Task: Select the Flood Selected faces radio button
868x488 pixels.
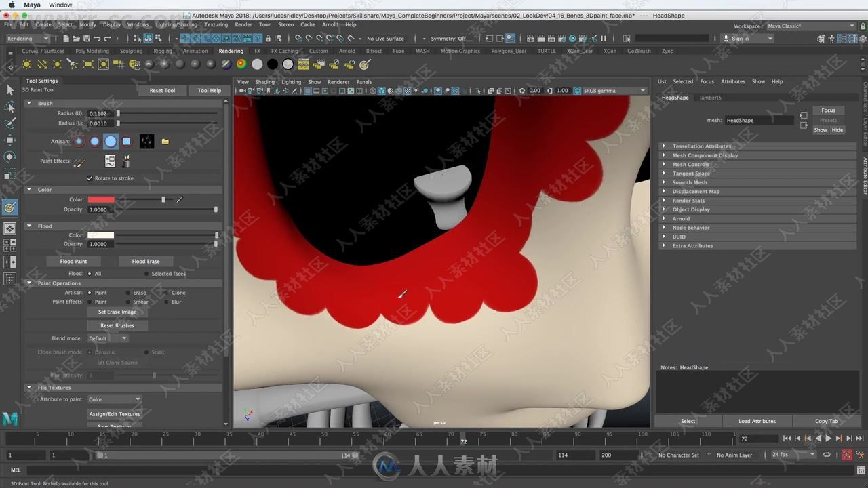Action: pyautogui.click(x=146, y=274)
